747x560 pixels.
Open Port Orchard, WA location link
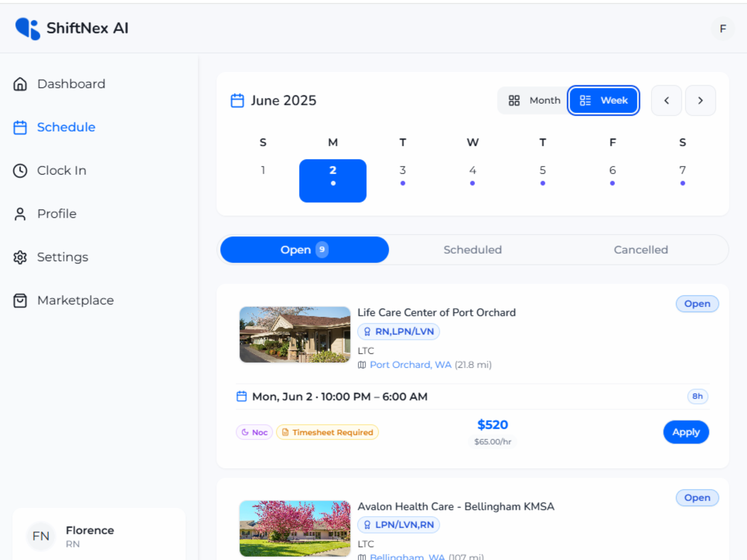[x=410, y=365]
